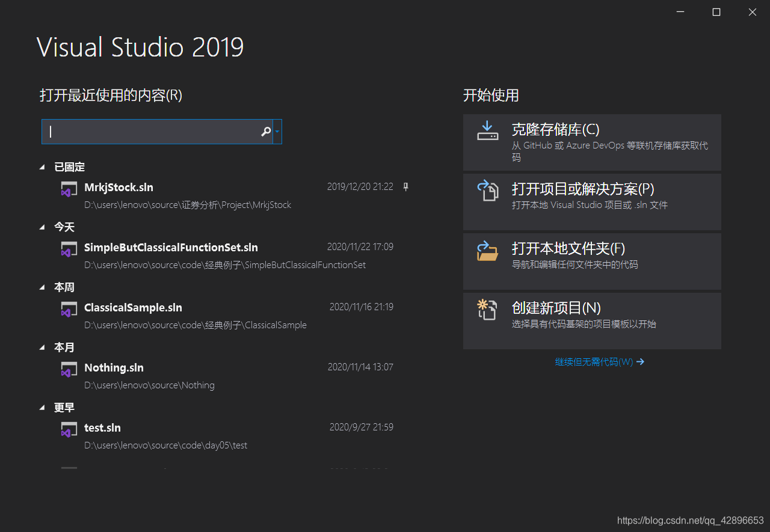770x532 pixels.
Task: Unpin MrkjStock.sln using pin icon
Action: coord(405,187)
